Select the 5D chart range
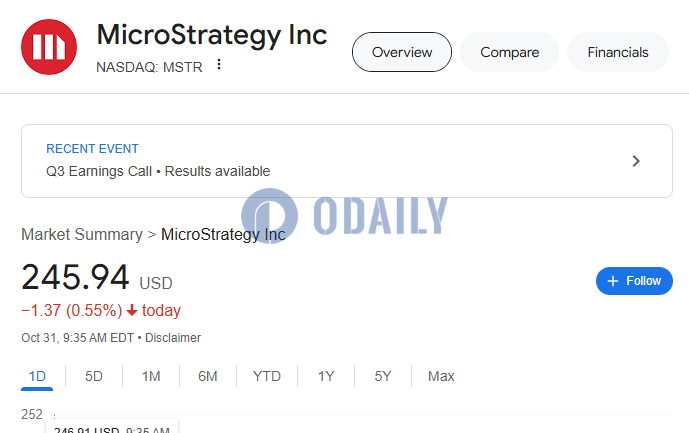The width and height of the screenshot is (689, 433). coord(94,376)
